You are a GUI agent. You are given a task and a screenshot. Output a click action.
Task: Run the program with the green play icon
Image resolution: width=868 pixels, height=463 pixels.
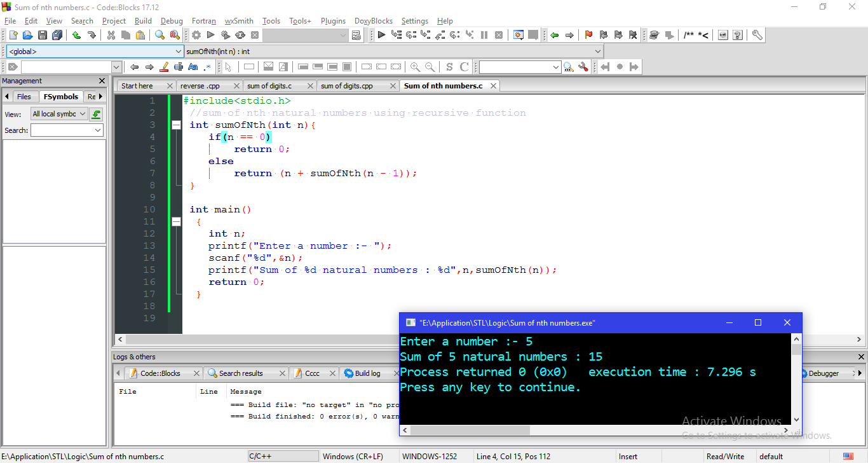[211, 35]
